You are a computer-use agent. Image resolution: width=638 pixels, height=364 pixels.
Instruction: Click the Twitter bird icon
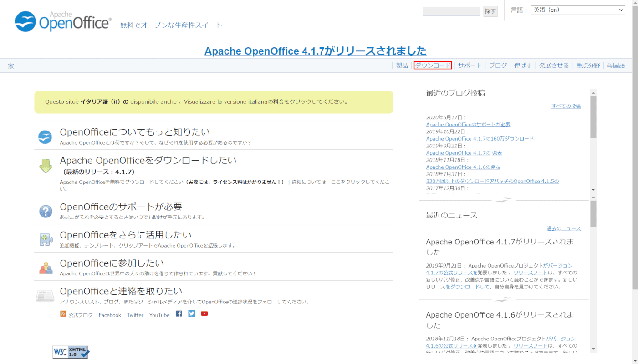coord(191,313)
